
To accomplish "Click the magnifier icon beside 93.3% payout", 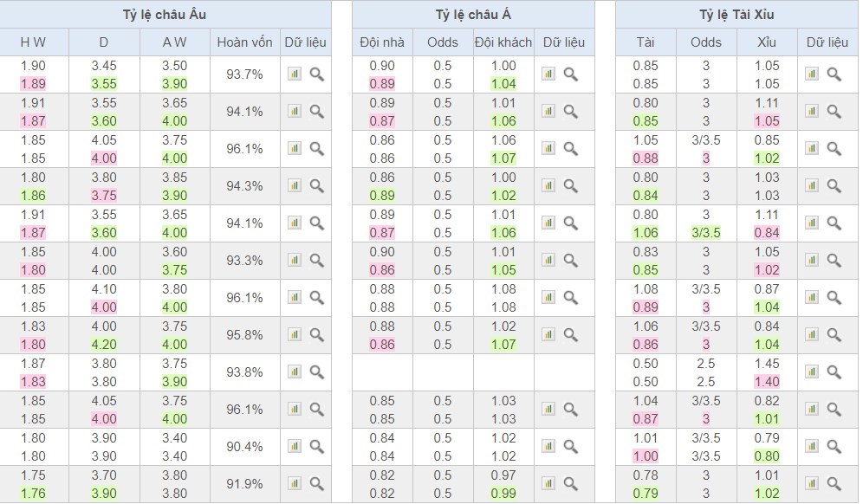I will 316,261.
